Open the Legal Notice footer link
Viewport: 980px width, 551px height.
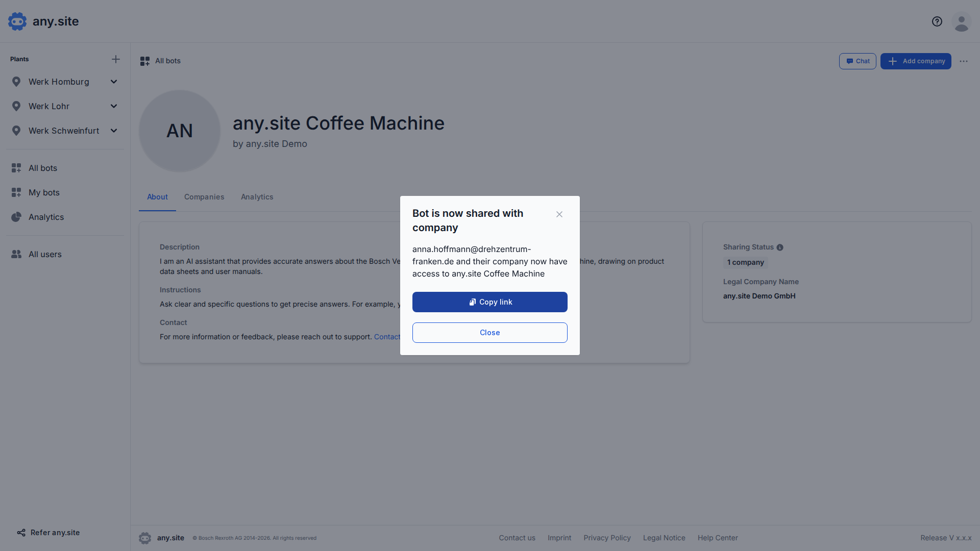click(664, 538)
